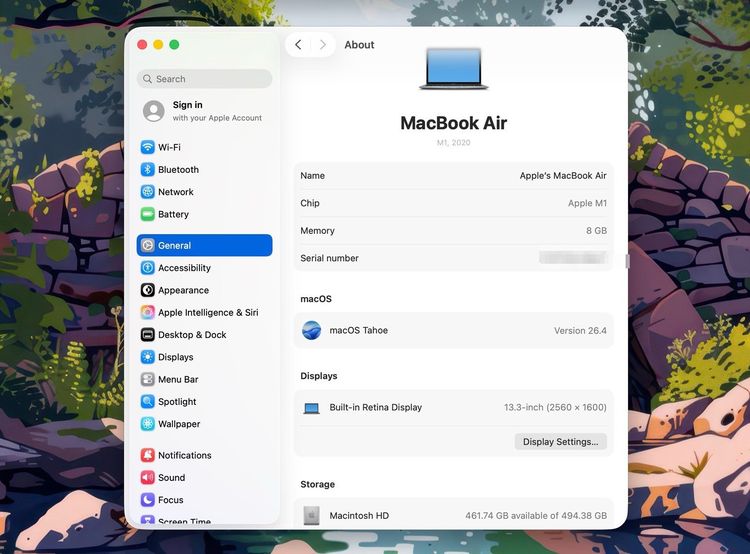The width and height of the screenshot is (750, 554).
Task: Close the System Settings window
Action: 142,44
